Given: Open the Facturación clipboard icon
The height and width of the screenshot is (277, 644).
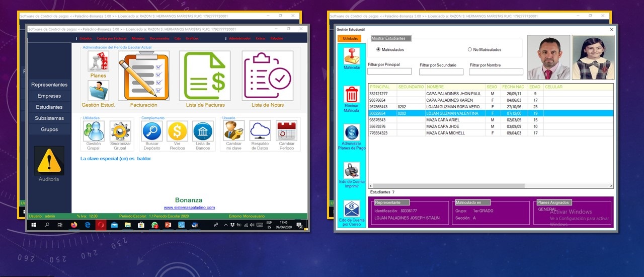Looking at the screenshot, I should [x=143, y=76].
